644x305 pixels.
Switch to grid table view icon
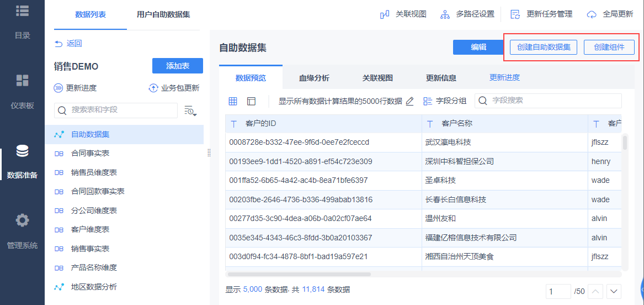pos(233,101)
